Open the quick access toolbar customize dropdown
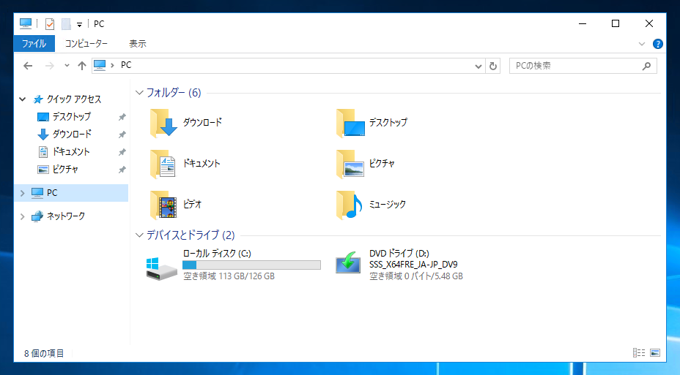The height and width of the screenshot is (375, 680). pos(79,25)
